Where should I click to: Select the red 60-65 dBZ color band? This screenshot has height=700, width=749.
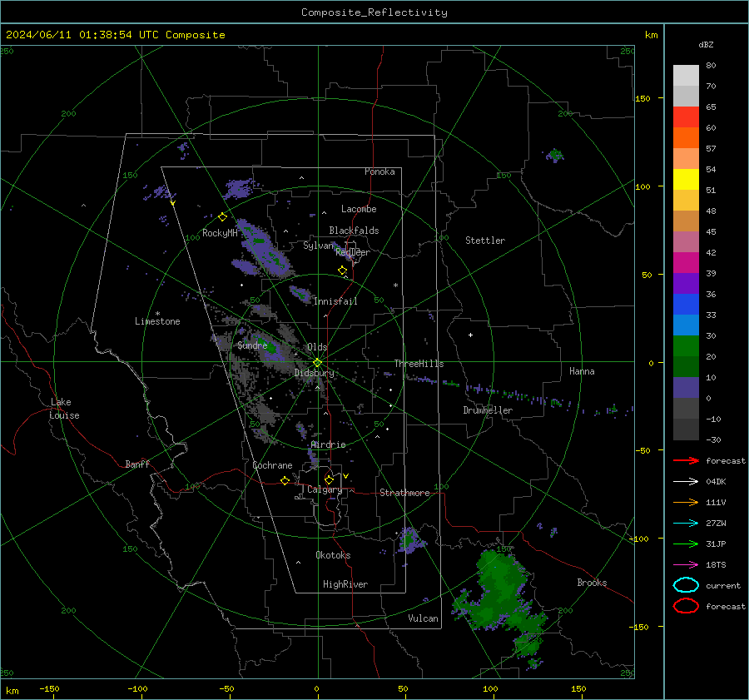click(x=686, y=117)
